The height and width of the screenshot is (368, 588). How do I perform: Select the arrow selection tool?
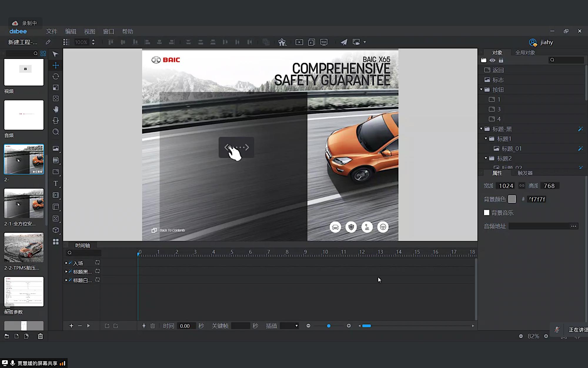tap(55, 54)
